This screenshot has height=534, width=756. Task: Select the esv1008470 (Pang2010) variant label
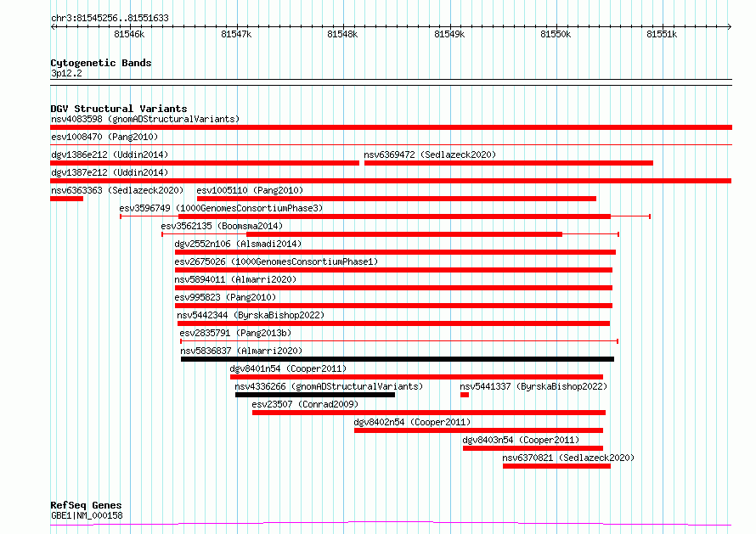click(104, 137)
